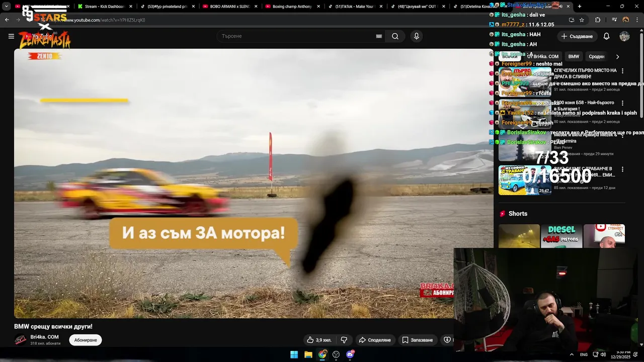
Task: Open the ИЗ СОФИЯ С ТРАБАНТ video thumbnail
Action: coord(524,180)
